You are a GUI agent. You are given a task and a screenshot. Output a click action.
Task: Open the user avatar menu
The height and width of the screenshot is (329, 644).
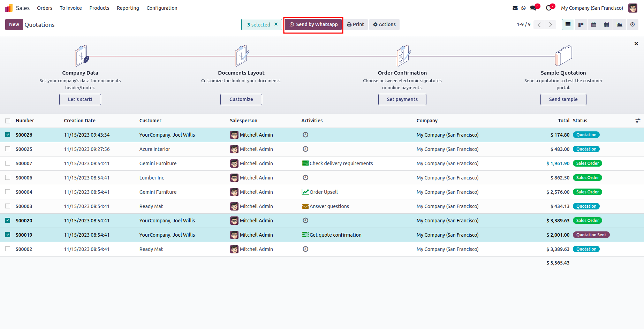pos(633,8)
